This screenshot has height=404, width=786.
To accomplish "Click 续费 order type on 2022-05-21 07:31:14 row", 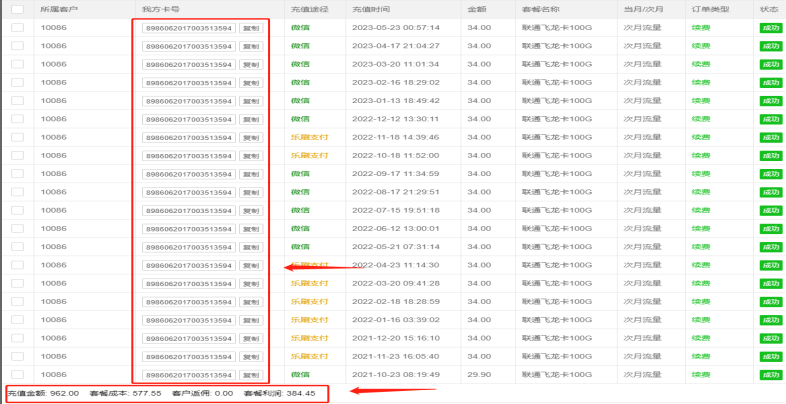I will click(x=701, y=247).
